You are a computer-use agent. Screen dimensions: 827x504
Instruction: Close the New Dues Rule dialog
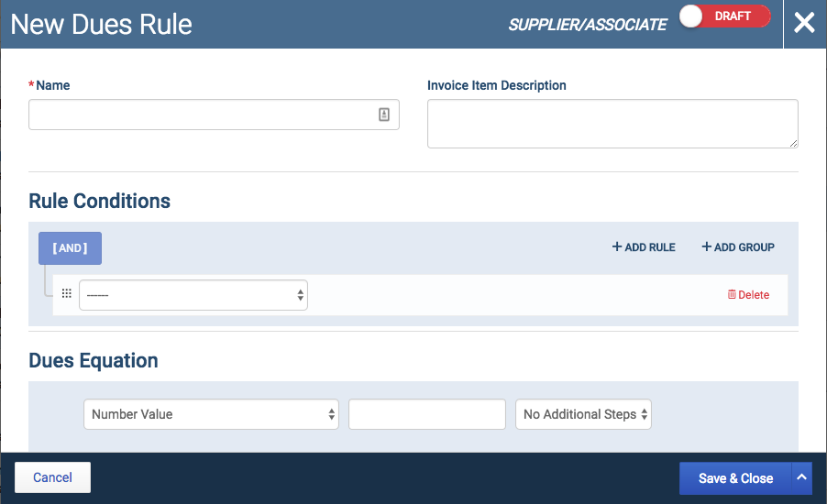click(804, 23)
